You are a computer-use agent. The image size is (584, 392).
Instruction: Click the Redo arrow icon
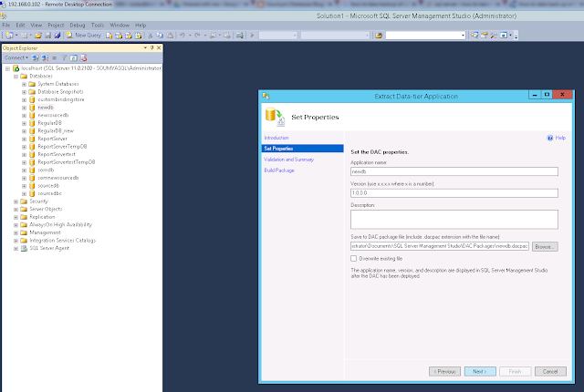tap(197, 36)
